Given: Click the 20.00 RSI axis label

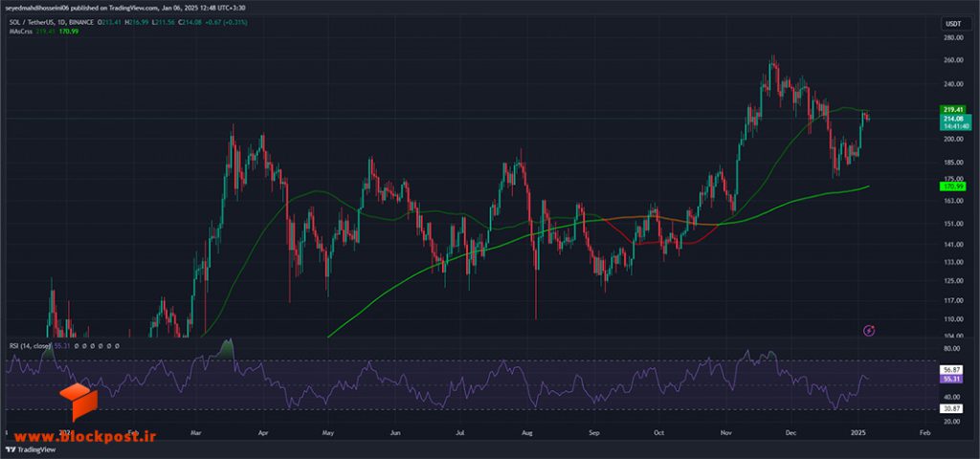Looking at the screenshot, I should pos(951,422).
